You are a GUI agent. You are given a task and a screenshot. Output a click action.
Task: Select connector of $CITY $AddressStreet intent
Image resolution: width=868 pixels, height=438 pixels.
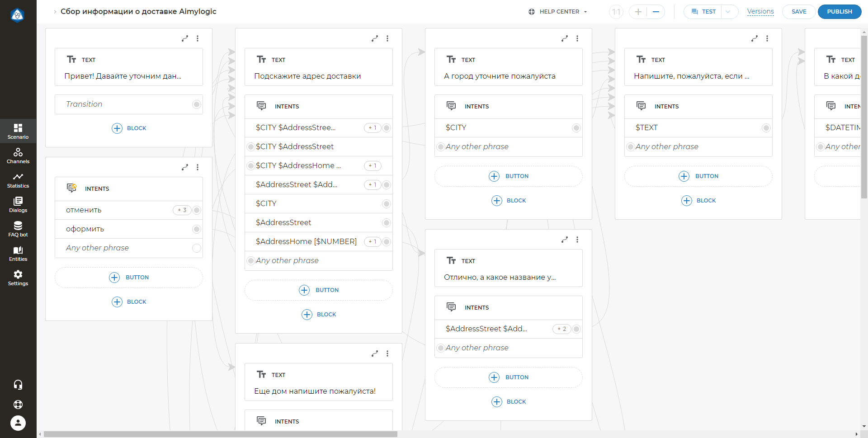tap(251, 147)
